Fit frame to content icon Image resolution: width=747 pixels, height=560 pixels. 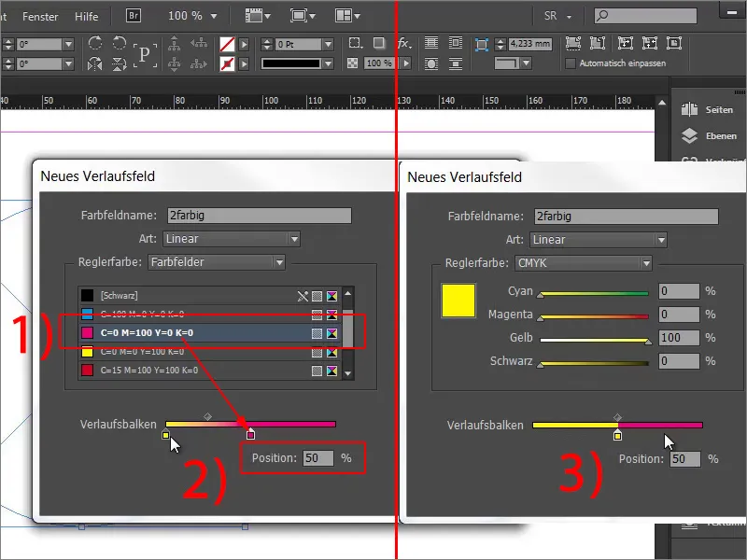pyautogui.click(x=649, y=43)
